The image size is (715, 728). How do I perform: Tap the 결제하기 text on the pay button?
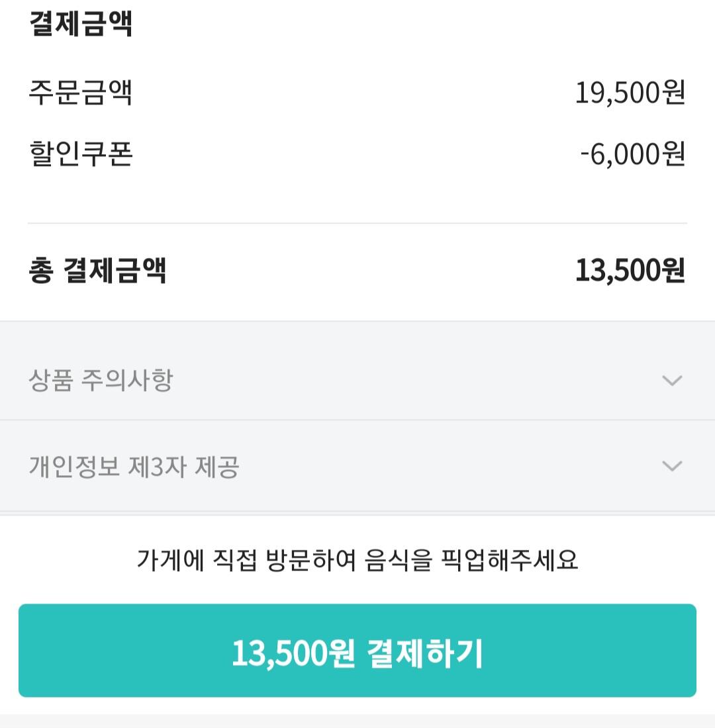[x=424, y=653]
